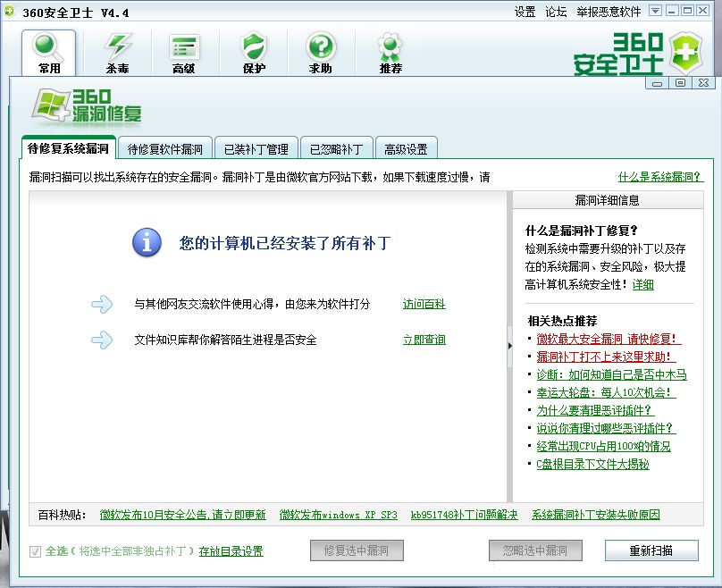Open the 推荐 recommendations section
722x588 pixels.
tap(390, 53)
